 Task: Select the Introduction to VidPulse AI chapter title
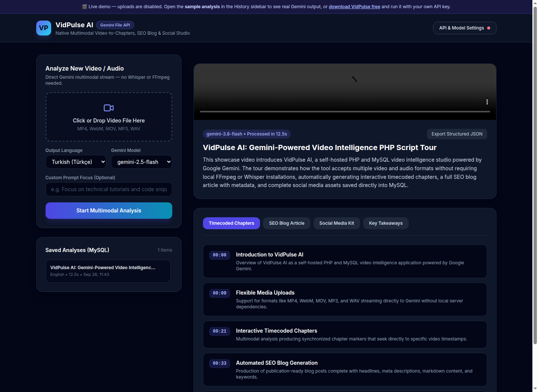[269, 255]
